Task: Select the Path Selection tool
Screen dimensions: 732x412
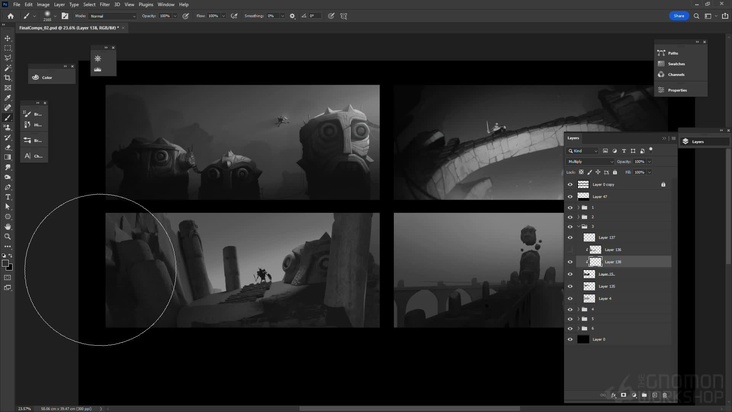Action: tap(7, 207)
